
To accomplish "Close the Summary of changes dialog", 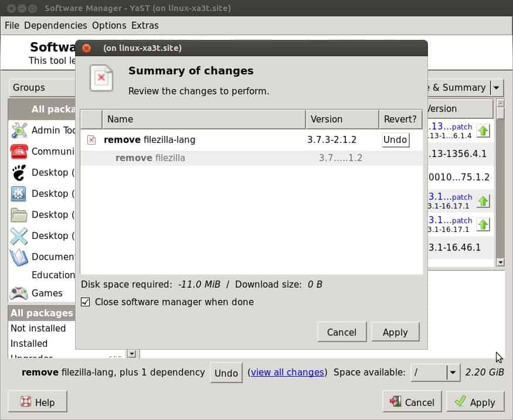I will 87,49.
